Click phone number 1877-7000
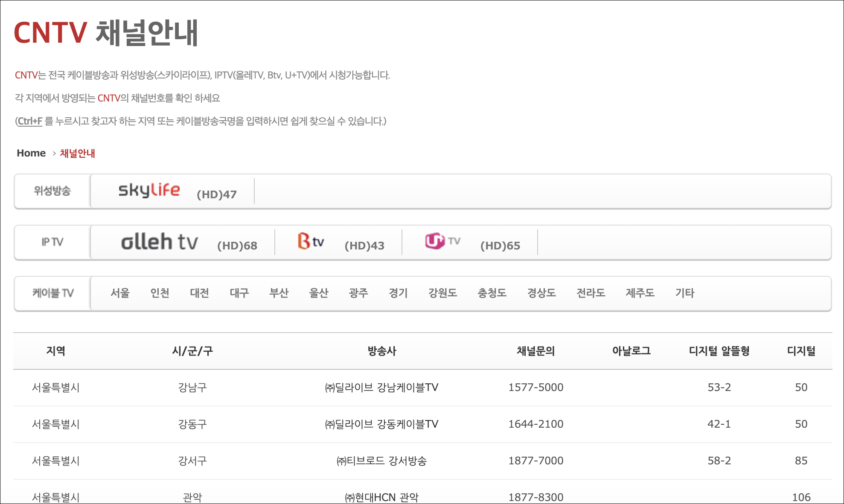The width and height of the screenshot is (844, 504). tap(536, 461)
